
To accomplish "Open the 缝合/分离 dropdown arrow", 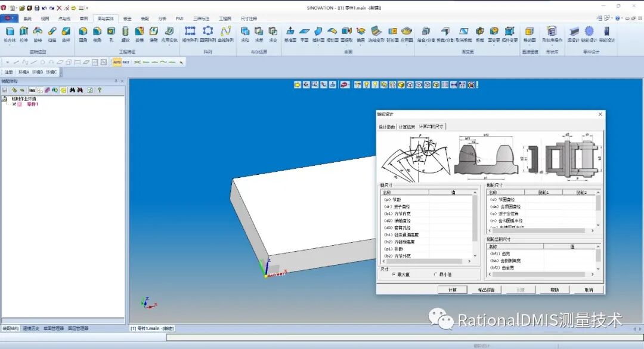I will (426, 45).
